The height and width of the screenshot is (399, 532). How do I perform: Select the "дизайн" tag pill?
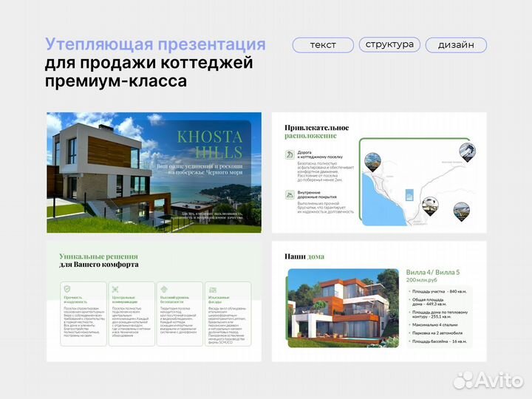tap(456, 45)
